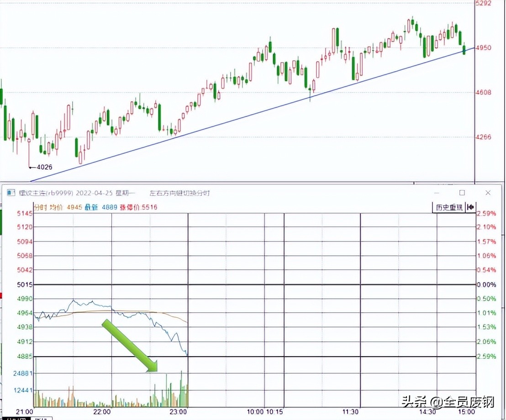This screenshot has width=506, height=420.
Task: Click the 24881 volume scale label
Action: point(23,373)
